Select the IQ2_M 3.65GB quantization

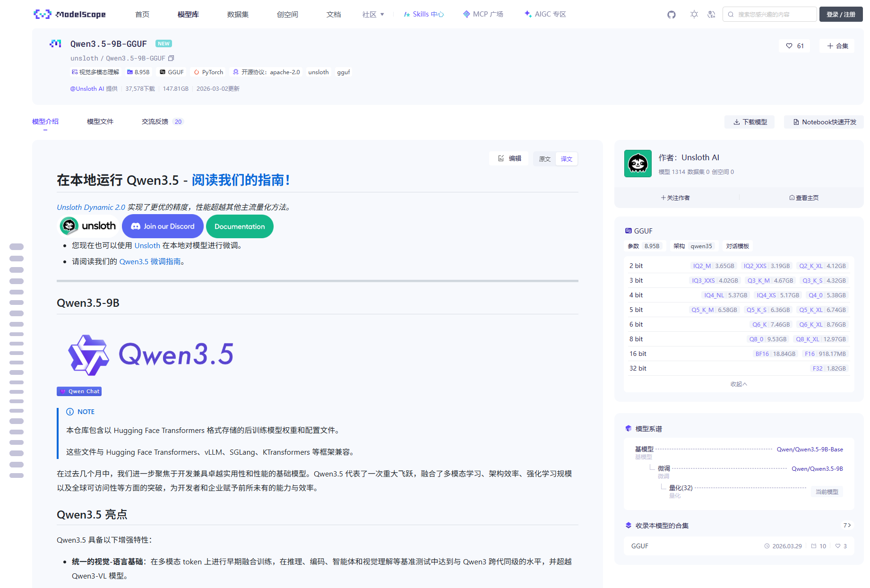tap(714, 266)
